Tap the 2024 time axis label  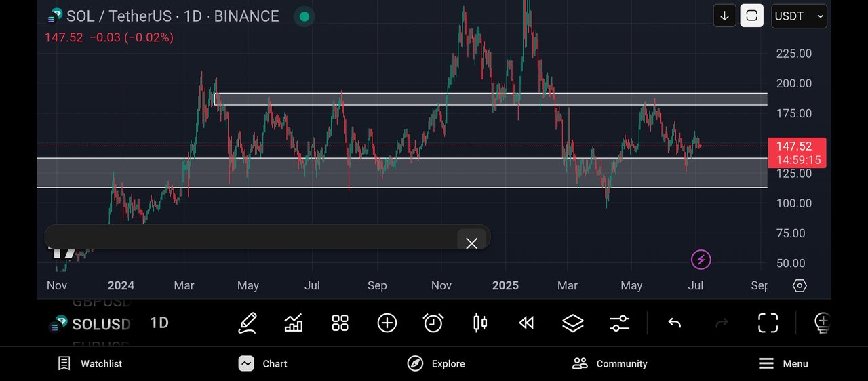click(x=121, y=285)
